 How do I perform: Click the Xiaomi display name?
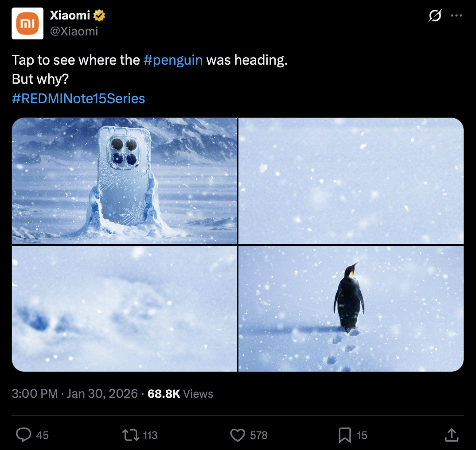click(69, 15)
